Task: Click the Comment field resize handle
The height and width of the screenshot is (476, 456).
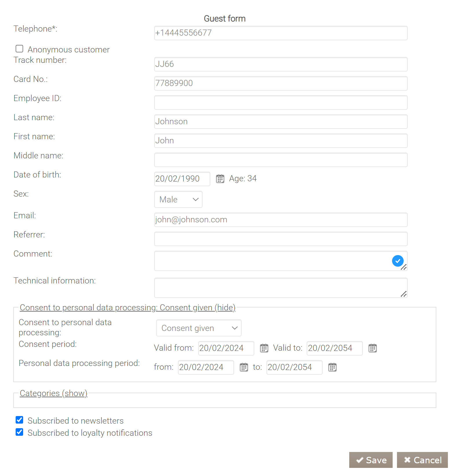Action: [x=404, y=267]
